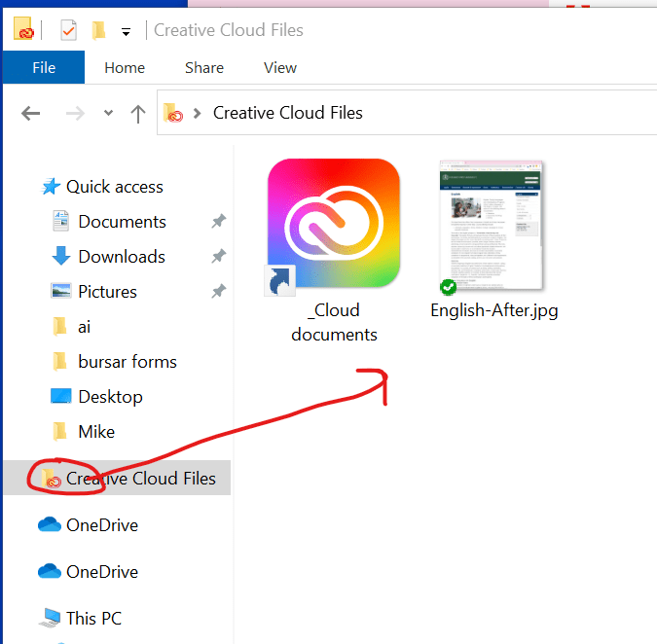Expand the address bar chevron before Creative Cloud Files

[x=197, y=113]
